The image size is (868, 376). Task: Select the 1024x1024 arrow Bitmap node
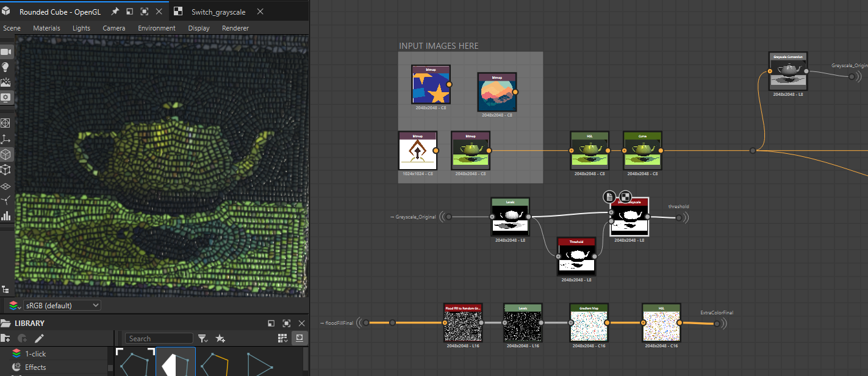[x=418, y=150]
